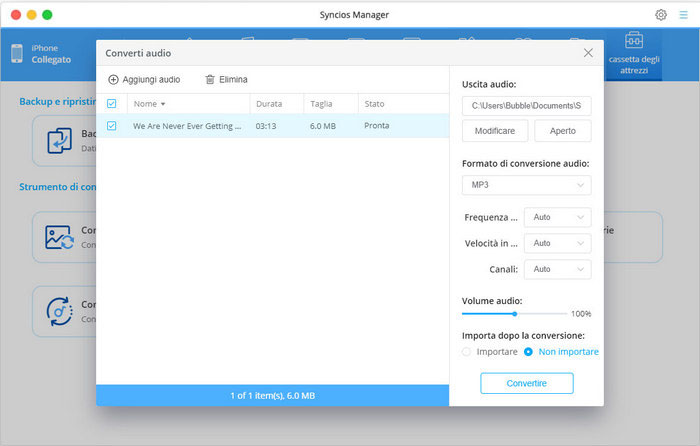This screenshot has width=700, height=446.
Task: Click the 1 of 1 item(s) status bar
Action: click(x=272, y=396)
